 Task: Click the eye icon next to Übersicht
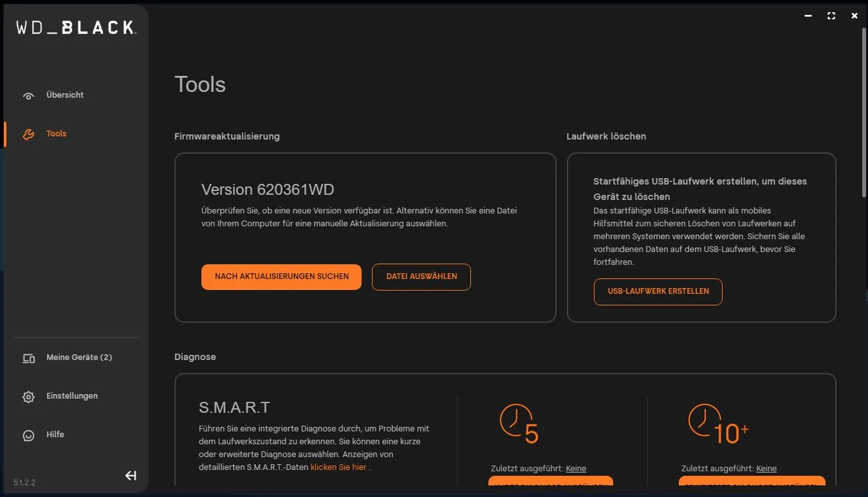pos(28,96)
